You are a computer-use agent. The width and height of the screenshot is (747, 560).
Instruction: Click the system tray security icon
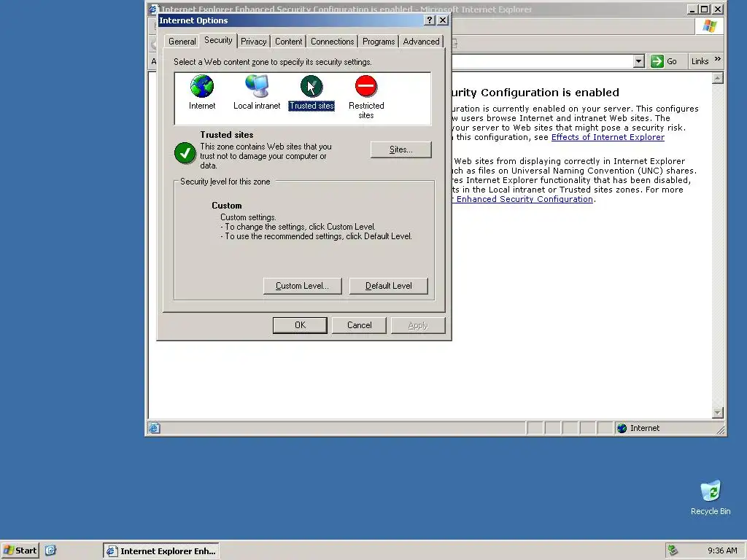(673, 551)
